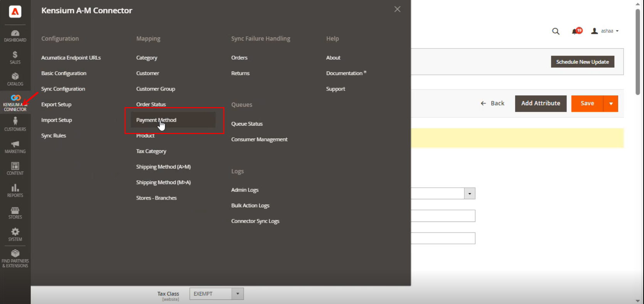
Task: Select Acumatica Endpoint URLs menu item
Action: tap(71, 58)
